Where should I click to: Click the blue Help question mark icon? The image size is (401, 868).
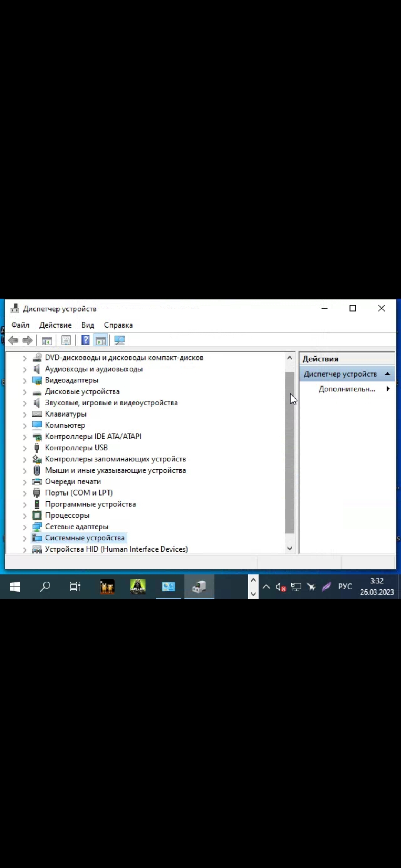point(85,340)
